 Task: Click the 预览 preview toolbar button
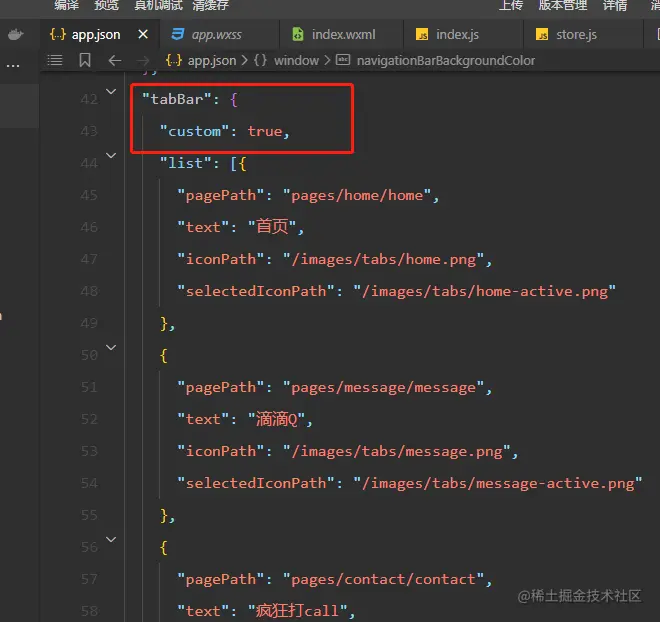[x=106, y=5]
